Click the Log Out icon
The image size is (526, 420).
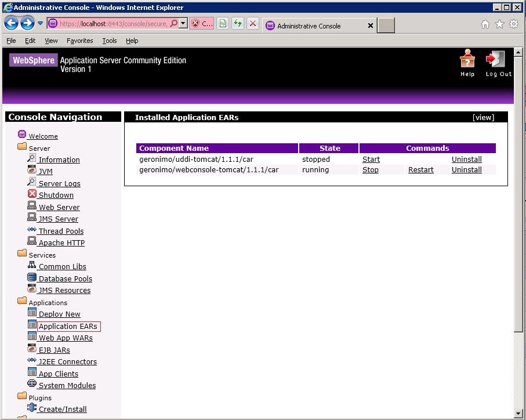pos(495,59)
